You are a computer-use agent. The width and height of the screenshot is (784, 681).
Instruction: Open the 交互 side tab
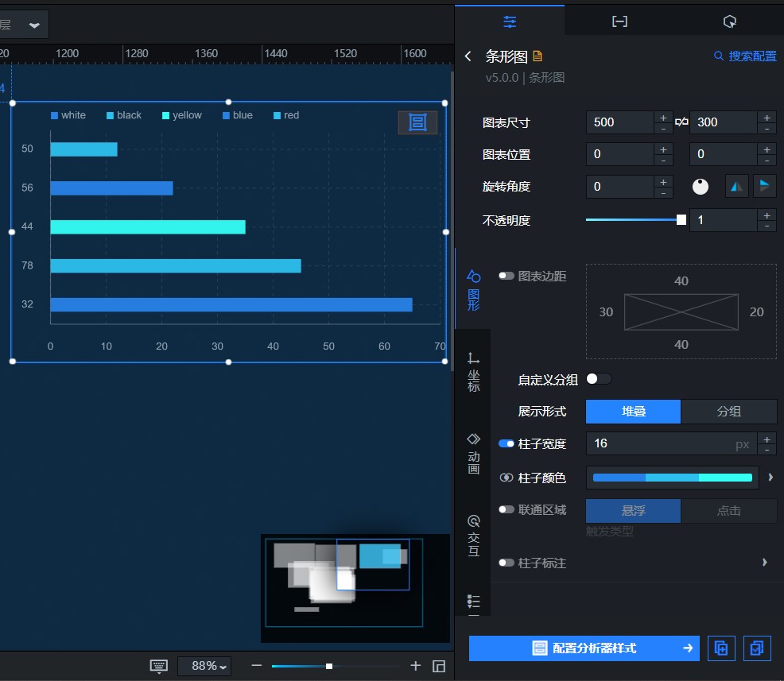coord(473,536)
